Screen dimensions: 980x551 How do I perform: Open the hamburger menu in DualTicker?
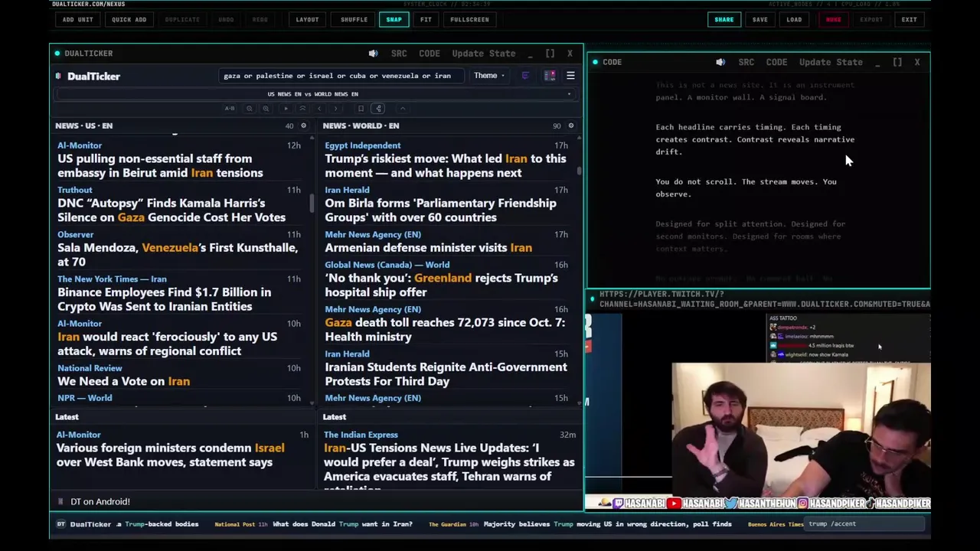pyautogui.click(x=570, y=76)
